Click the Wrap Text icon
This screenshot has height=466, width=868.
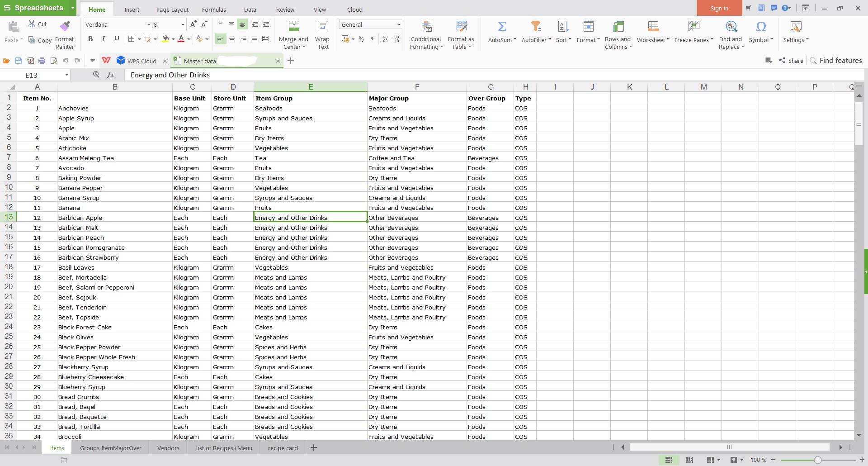coord(323,26)
